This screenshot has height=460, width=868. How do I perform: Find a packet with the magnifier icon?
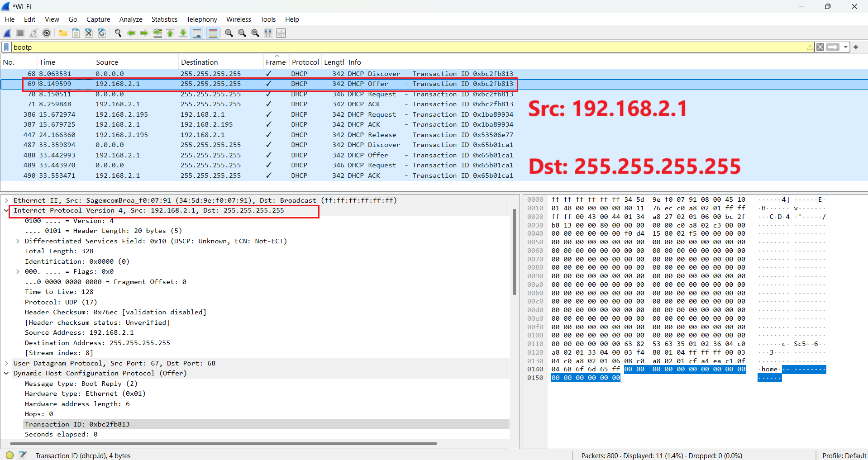118,33
